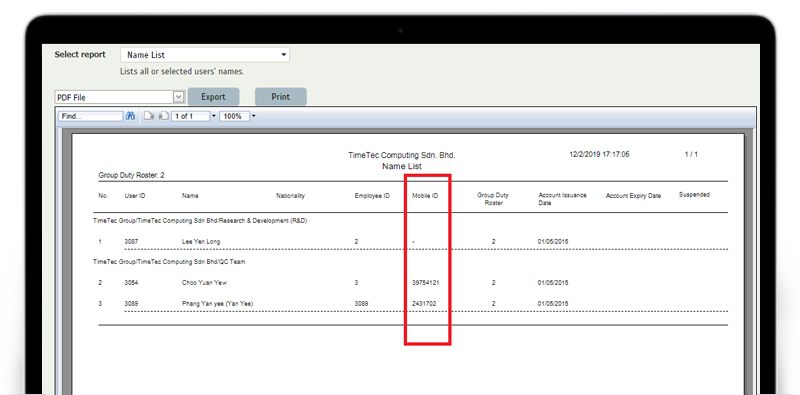Click the Research & Development (R&D) group heading

200,221
